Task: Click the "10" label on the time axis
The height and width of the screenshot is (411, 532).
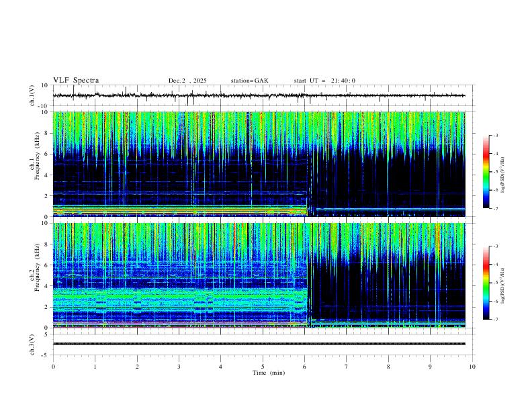Action: 472,367
